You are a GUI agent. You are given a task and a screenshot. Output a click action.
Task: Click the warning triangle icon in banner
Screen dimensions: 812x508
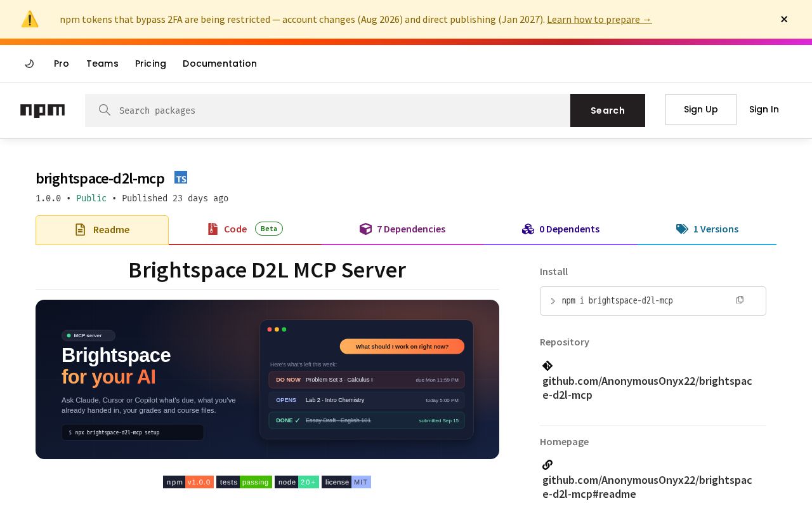(30, 19)
